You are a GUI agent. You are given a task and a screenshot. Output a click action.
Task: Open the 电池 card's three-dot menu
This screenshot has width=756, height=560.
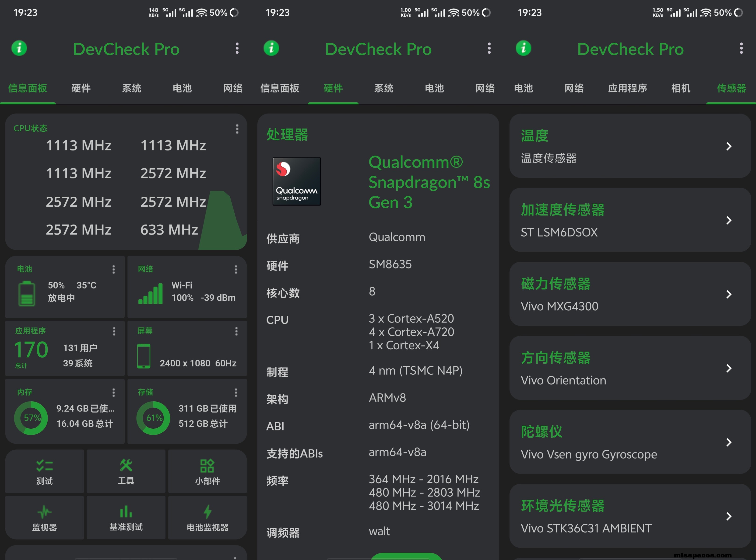tap(114, 269)
